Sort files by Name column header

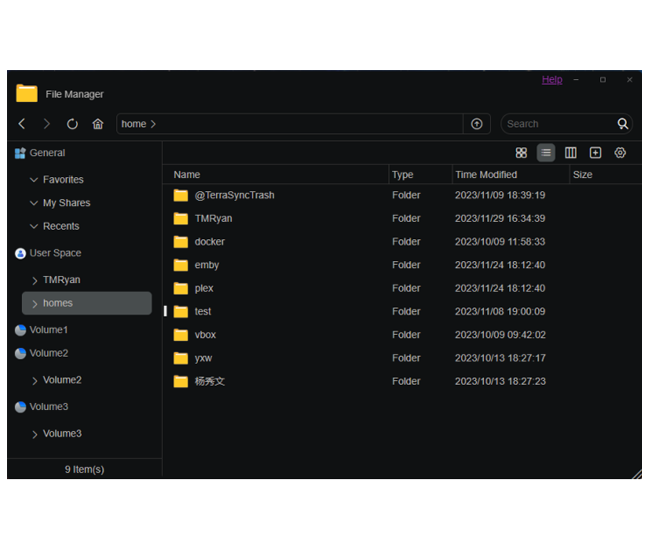click(187, 175)
